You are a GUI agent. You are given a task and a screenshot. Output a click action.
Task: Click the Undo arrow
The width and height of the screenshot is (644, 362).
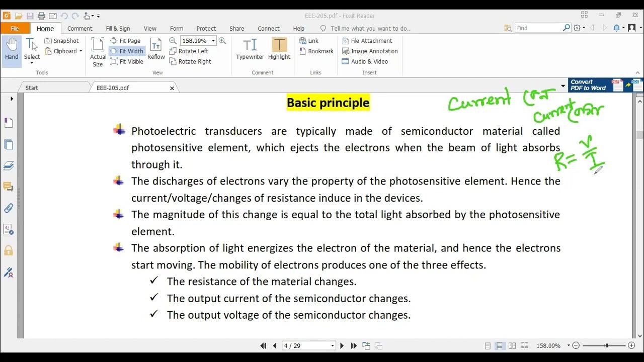tap(64, 16)
